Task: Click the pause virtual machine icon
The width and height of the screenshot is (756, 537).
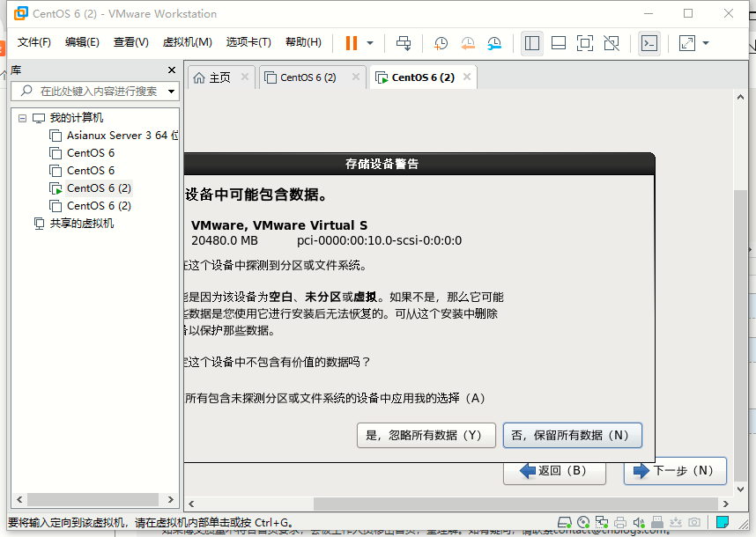Action: coord(352,43)
